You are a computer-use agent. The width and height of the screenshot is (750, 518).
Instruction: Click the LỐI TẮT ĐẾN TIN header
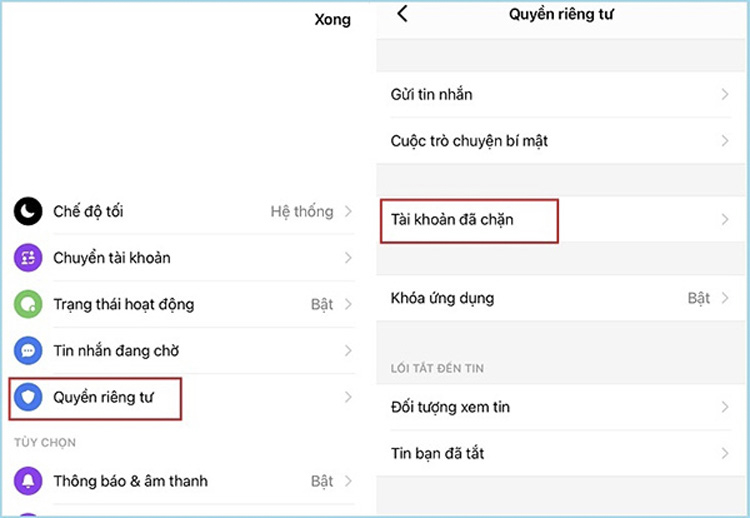[437, 368]
